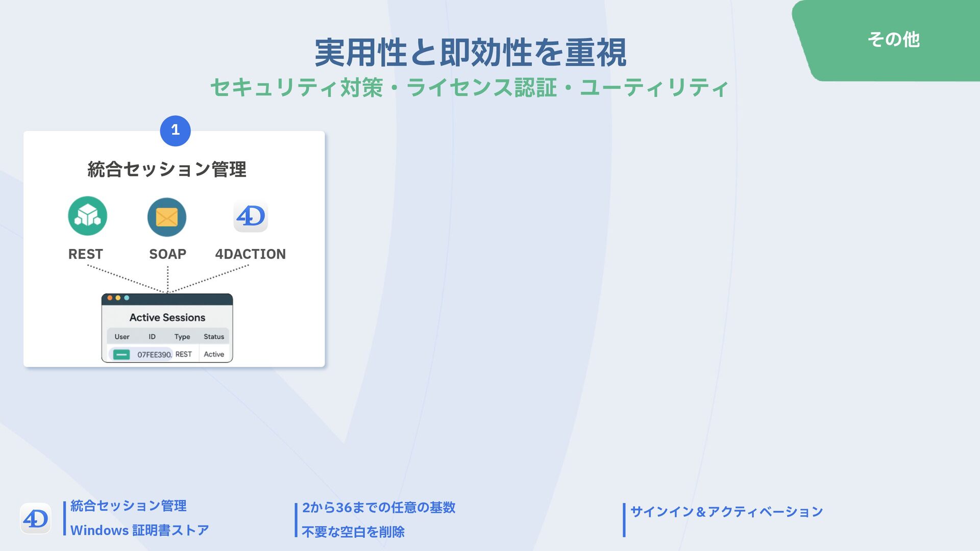The height and width of the screenshot is (551, 980).
Task: Select the 07FEE390 session row ID
Action: 154,355
